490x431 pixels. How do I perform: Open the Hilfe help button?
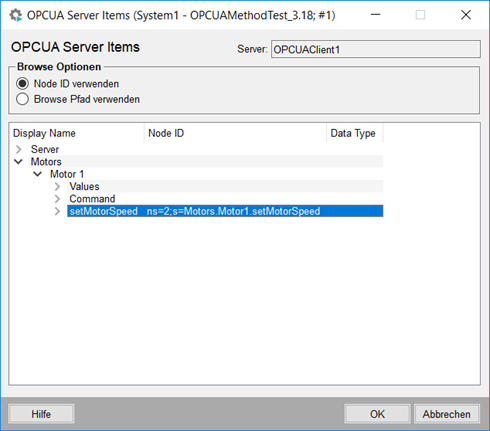pos(41,414)
